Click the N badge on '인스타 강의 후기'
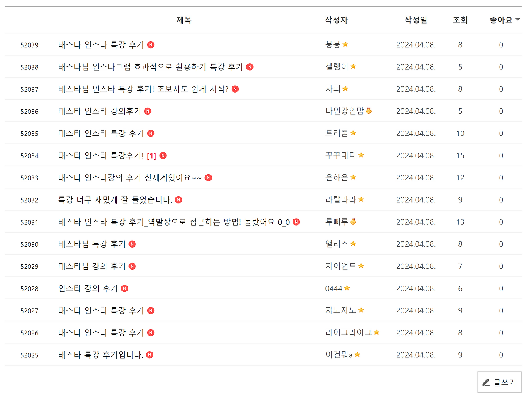This screenshot has height=399, width=532. click(124, 288)
